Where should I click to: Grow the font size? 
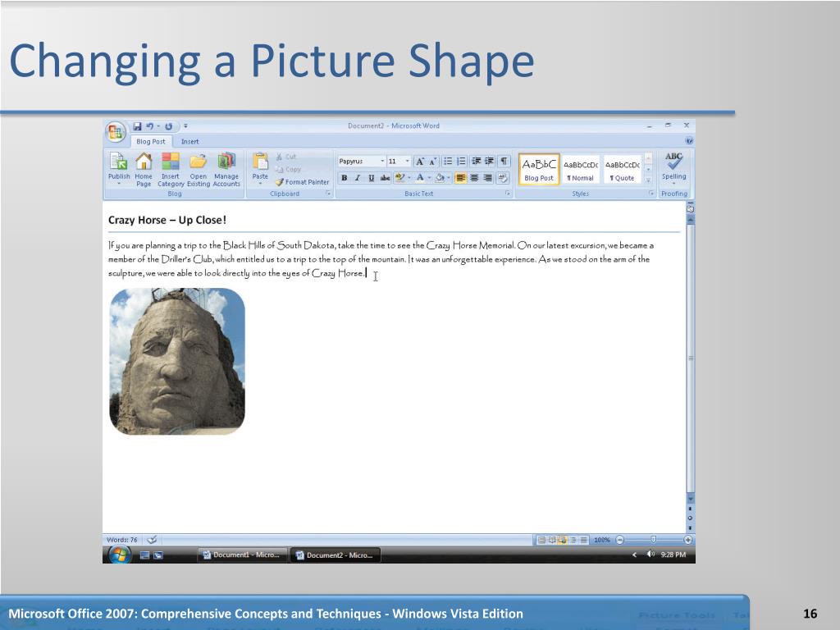[420, 162]
